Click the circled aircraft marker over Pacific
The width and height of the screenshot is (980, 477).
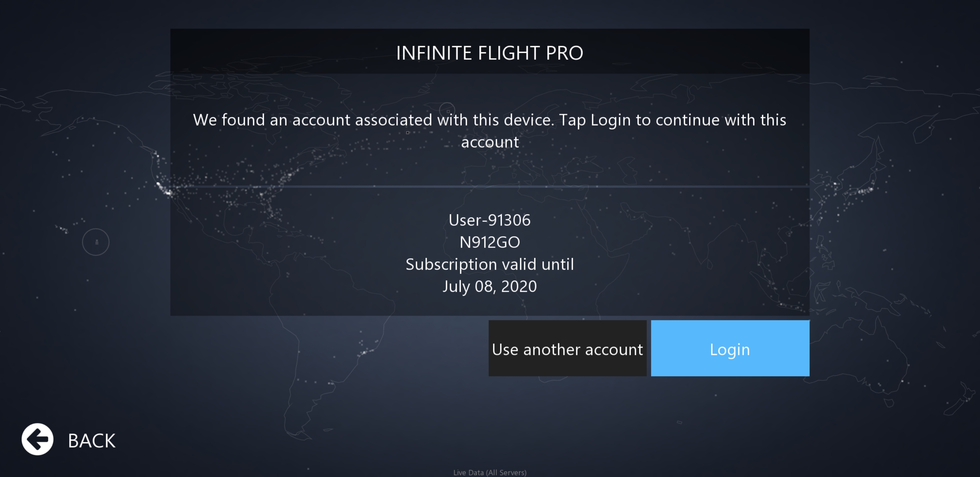96,242
